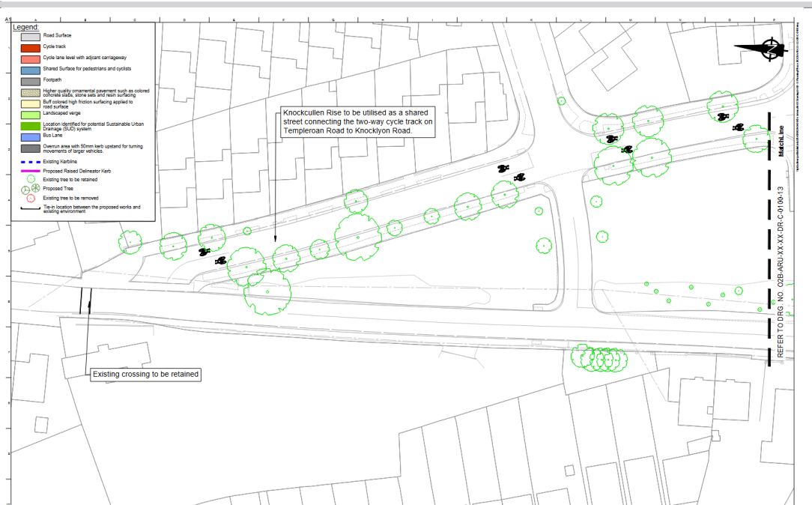Click the grey Footpath swatch

pos(31,82)
